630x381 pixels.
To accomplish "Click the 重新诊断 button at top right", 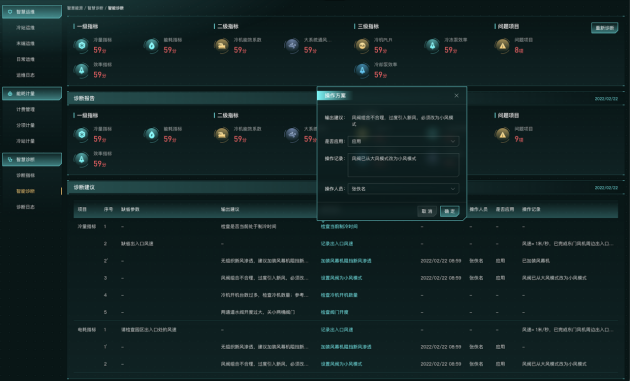I will (x=605, y=28).
